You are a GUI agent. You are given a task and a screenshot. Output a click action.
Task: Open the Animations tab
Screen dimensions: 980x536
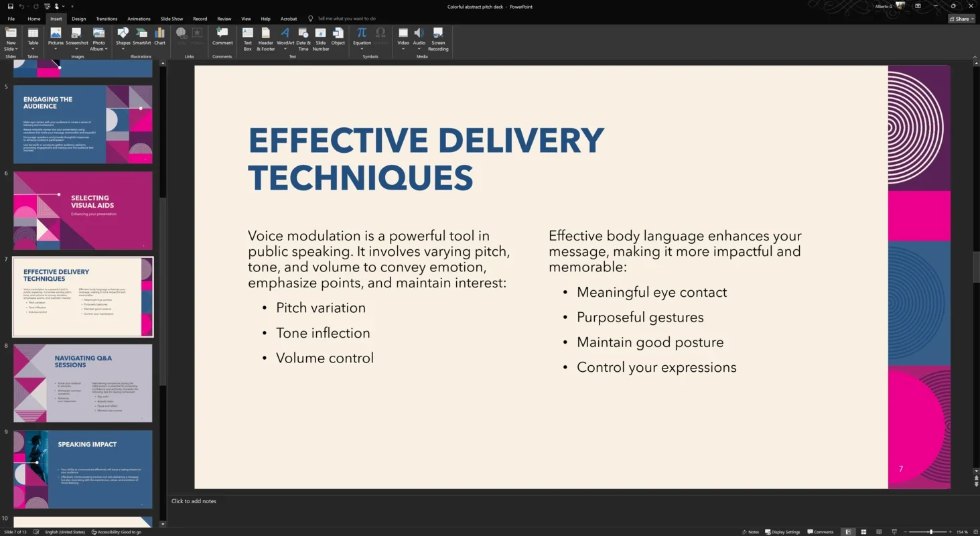[x=139, y=19]
